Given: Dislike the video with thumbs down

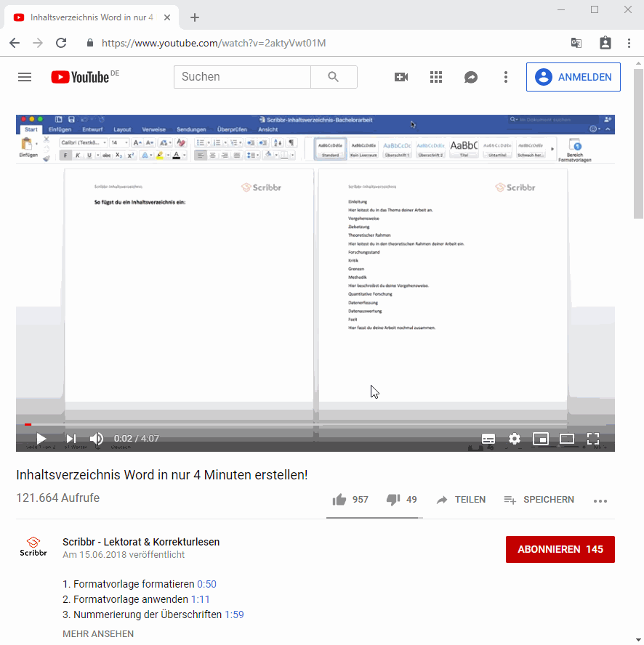Looking at the screenshot, I should (393, 500).
